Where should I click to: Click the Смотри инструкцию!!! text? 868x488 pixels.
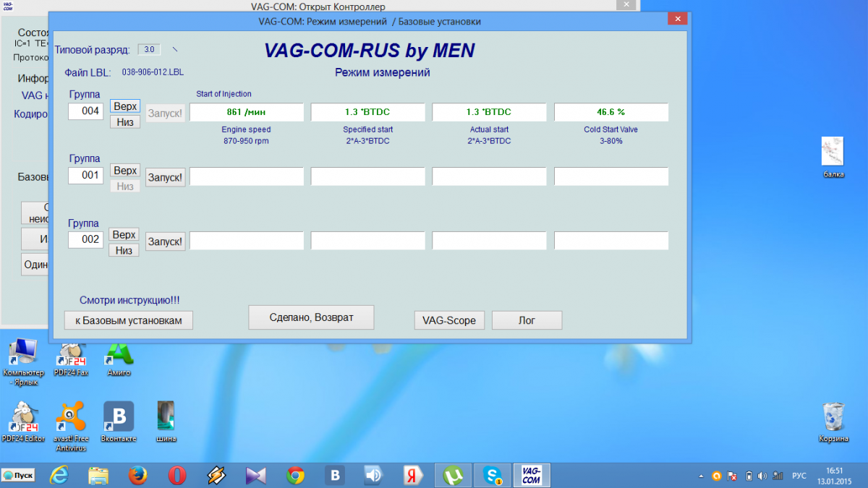[x=129, y=299]
